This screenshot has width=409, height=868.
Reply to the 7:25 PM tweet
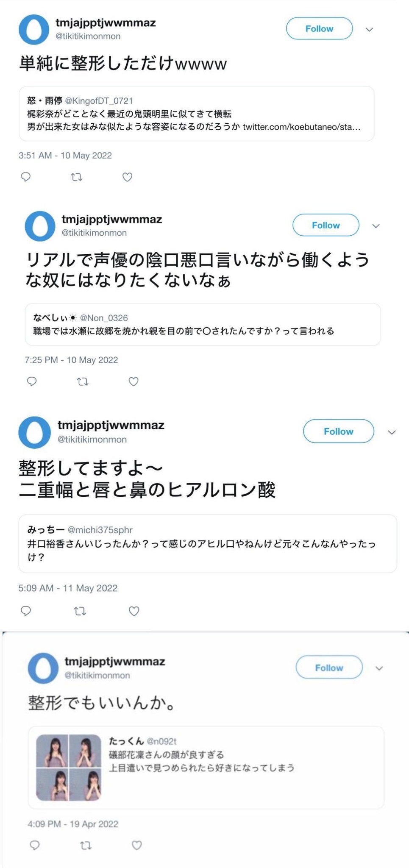(32, 381)
